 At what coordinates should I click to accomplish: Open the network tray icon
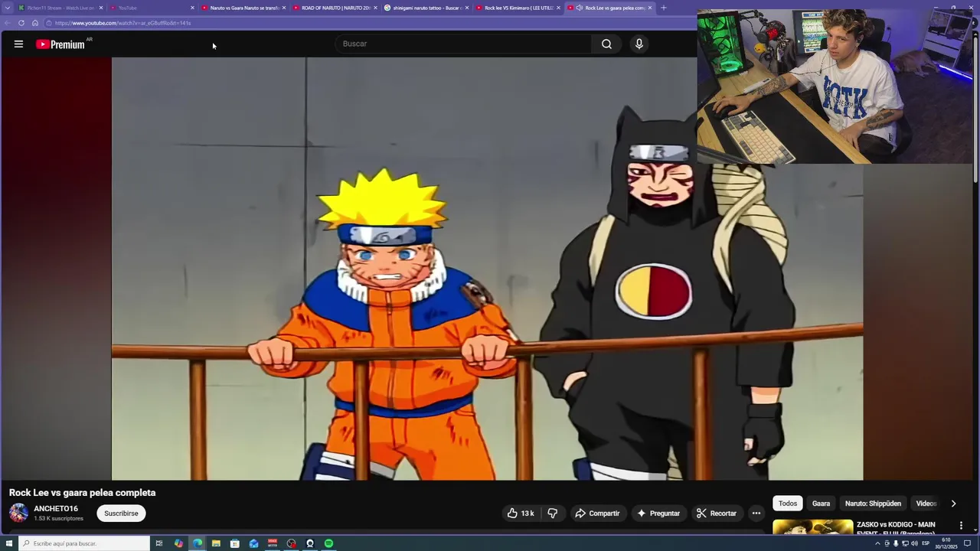905,543
